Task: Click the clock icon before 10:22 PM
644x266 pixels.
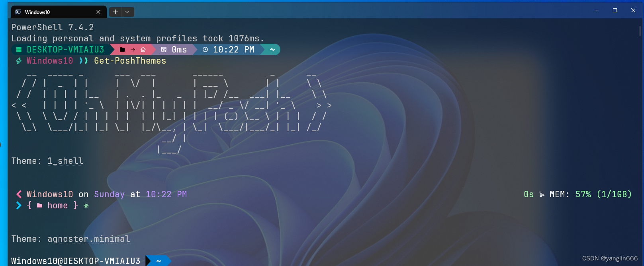Action: [x=205, y=50]
